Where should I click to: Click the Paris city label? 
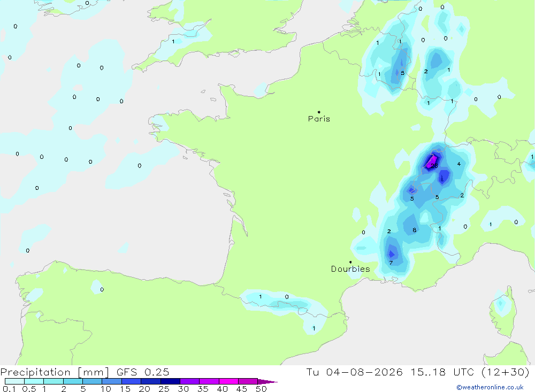(319, 119)
